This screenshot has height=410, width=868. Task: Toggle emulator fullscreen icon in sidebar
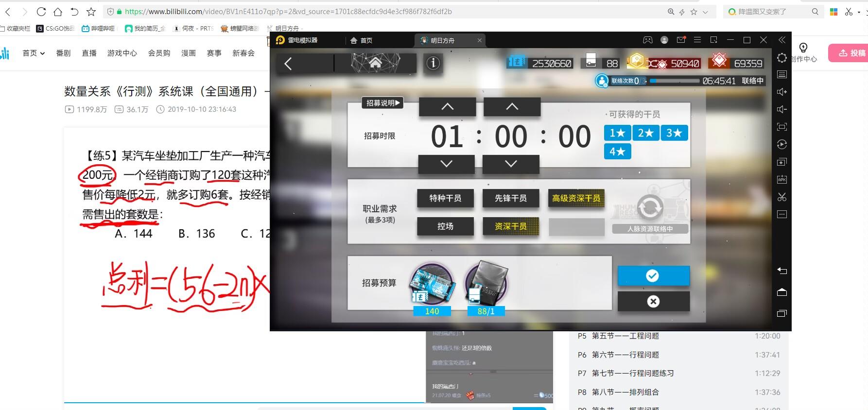781,127
